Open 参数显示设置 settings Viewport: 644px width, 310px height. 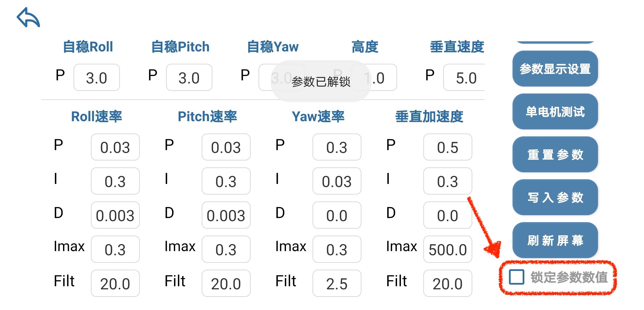pyautogui.click(x=555, y=69)
